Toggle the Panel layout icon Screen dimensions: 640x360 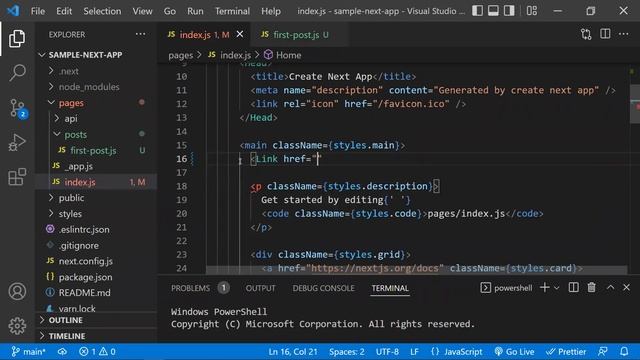493,11
